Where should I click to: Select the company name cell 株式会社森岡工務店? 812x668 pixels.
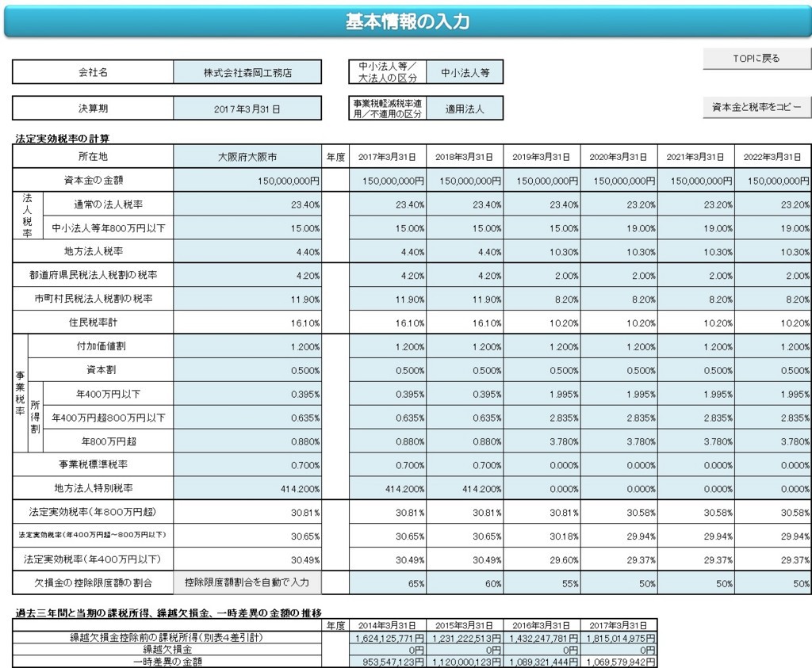(247, 72)
